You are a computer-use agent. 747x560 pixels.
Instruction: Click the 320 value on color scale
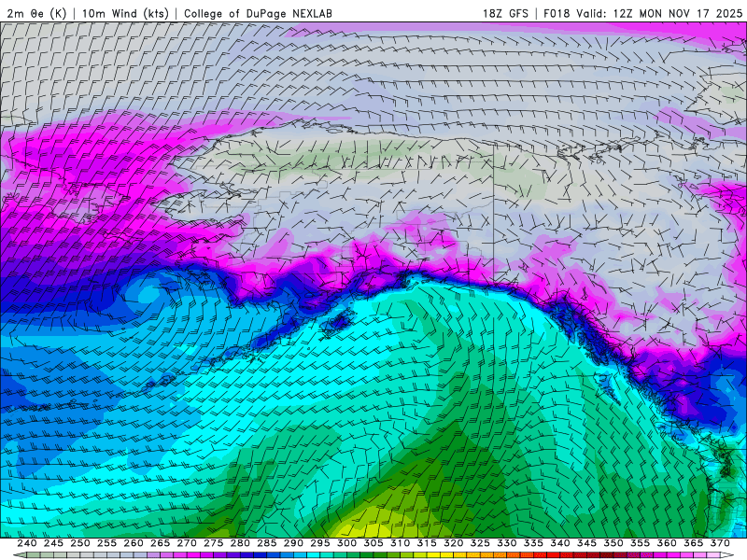point(454,543)
